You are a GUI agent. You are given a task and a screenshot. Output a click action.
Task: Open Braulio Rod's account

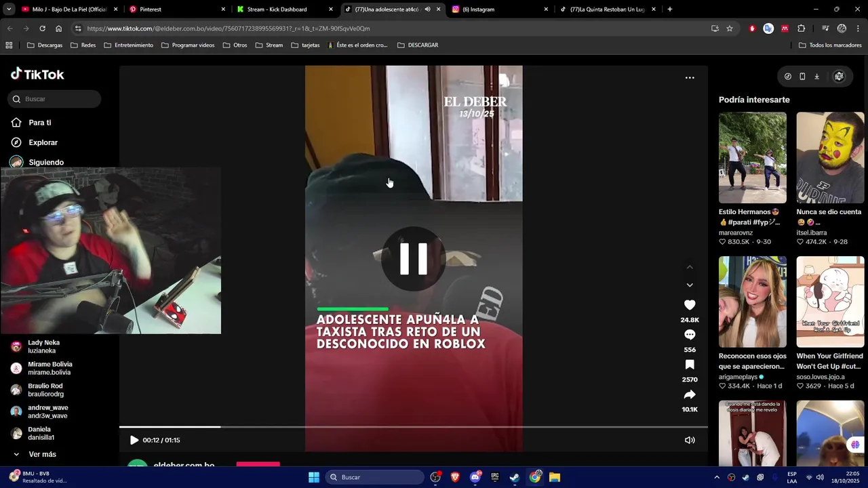pos(45,390)
